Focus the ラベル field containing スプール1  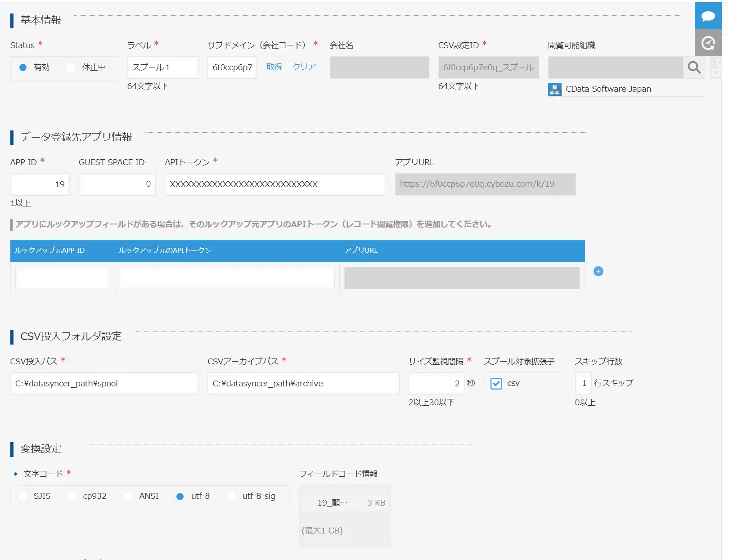(162, 67)
